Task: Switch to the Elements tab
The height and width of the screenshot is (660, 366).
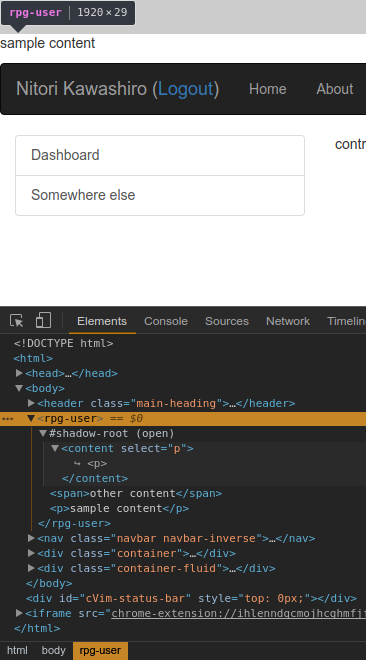Action: [x=102, y=321]
